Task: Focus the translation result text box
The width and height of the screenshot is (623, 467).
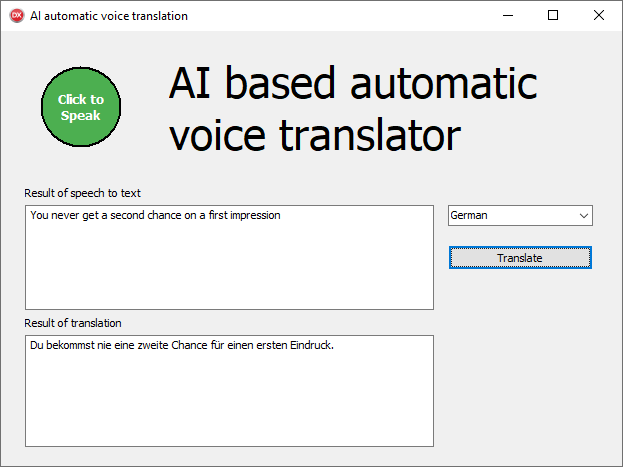Action: click(229, 400)
